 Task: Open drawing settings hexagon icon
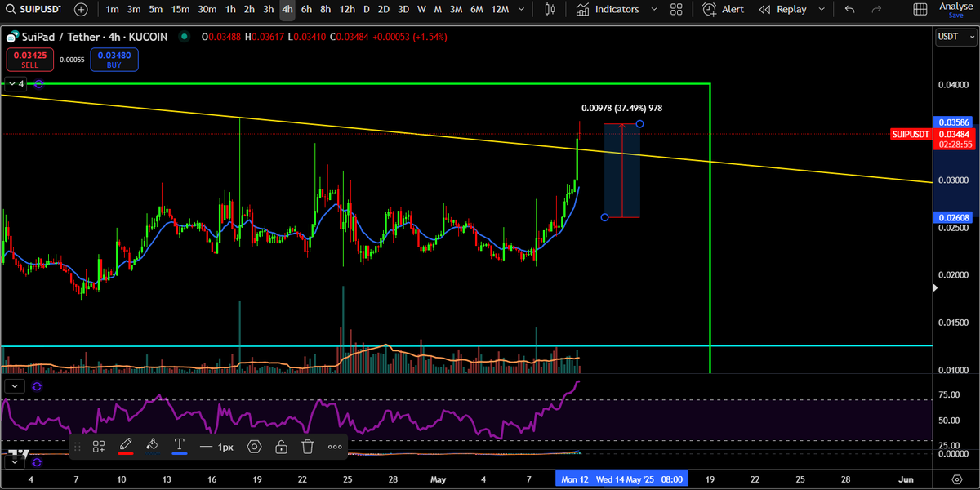[254, 447]
